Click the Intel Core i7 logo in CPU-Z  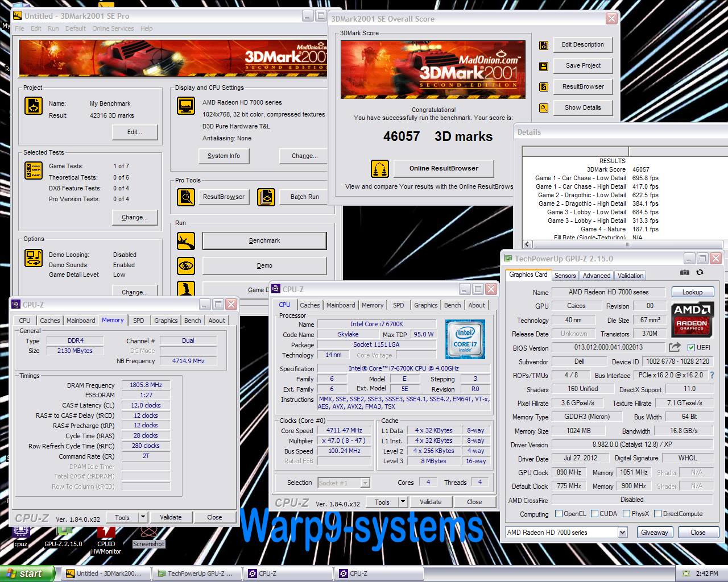click(465, 339)
